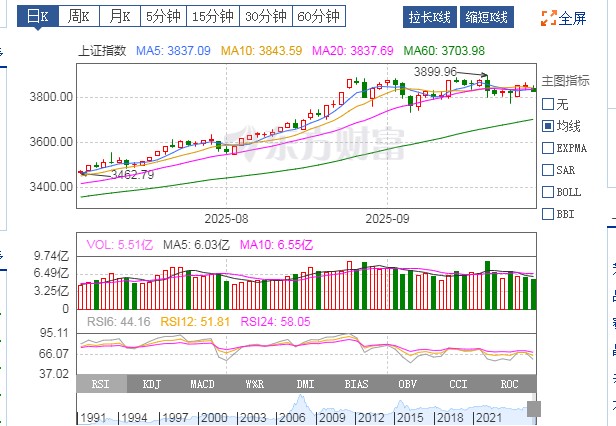616x426 pixels.
Task: Toggle the 均线 moving average checkbox
Action: click(547, 126)
